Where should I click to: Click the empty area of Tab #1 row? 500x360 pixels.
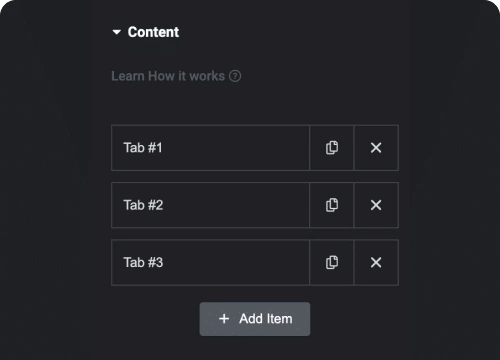[236, 148]
